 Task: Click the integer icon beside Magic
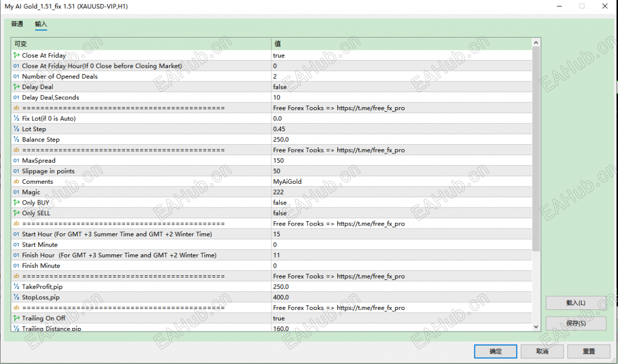pyautogui.click(x=16, y=192)
